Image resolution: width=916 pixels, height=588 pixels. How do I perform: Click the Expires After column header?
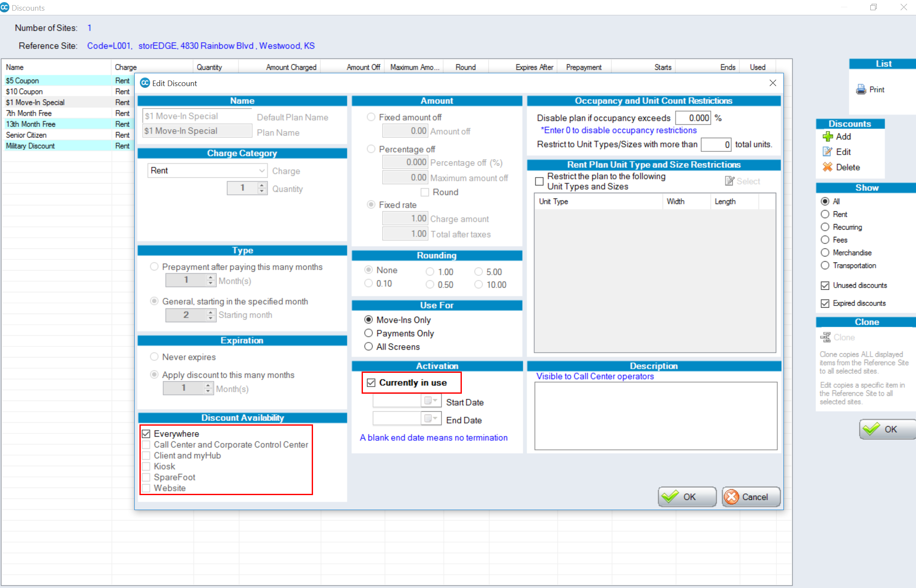click(523, 67)
